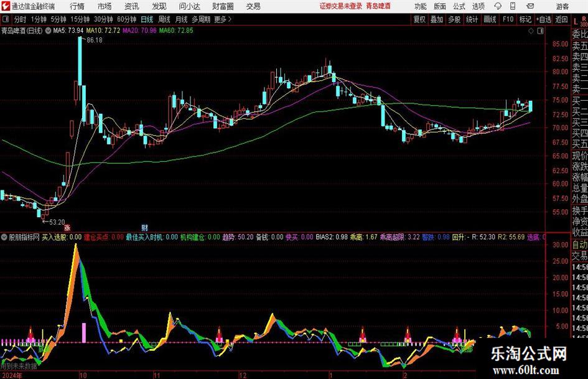Click the MA20: 70.96 label
This screenshot has height=379, width=588.
click(139, 30)
